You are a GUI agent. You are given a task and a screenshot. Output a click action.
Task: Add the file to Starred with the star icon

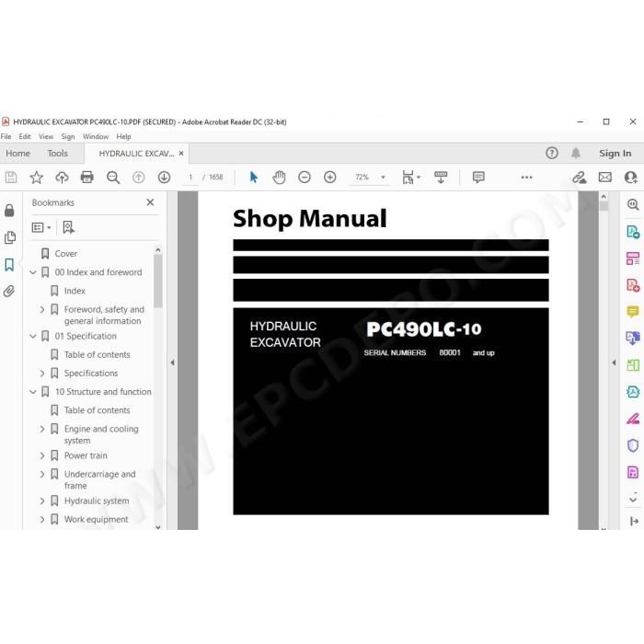[36, 177]
